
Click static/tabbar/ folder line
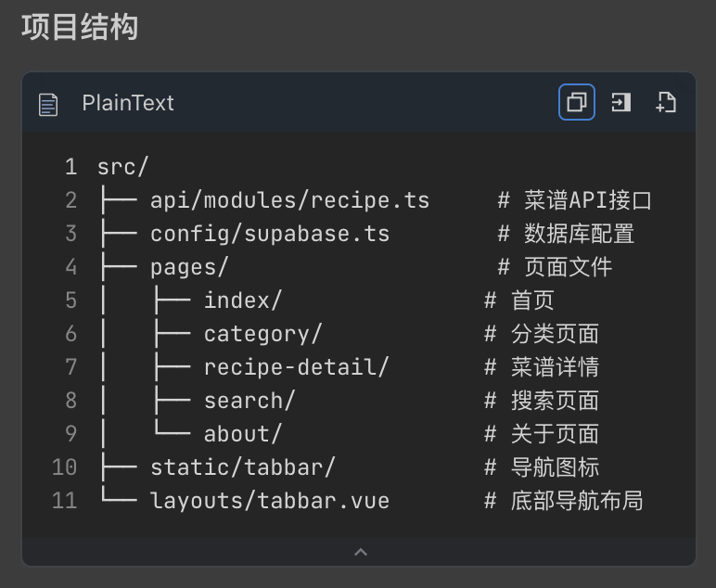coord(242,467)
